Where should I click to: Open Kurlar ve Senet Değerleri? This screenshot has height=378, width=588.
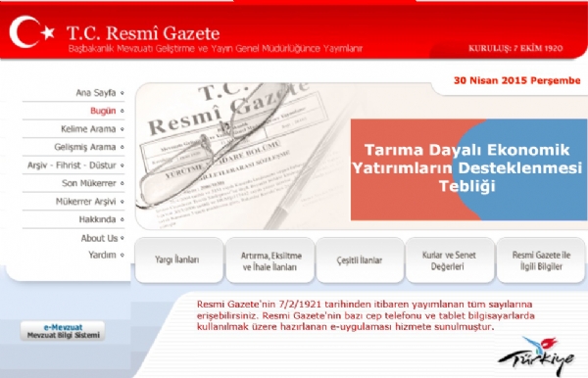click(x=450, y=260)
